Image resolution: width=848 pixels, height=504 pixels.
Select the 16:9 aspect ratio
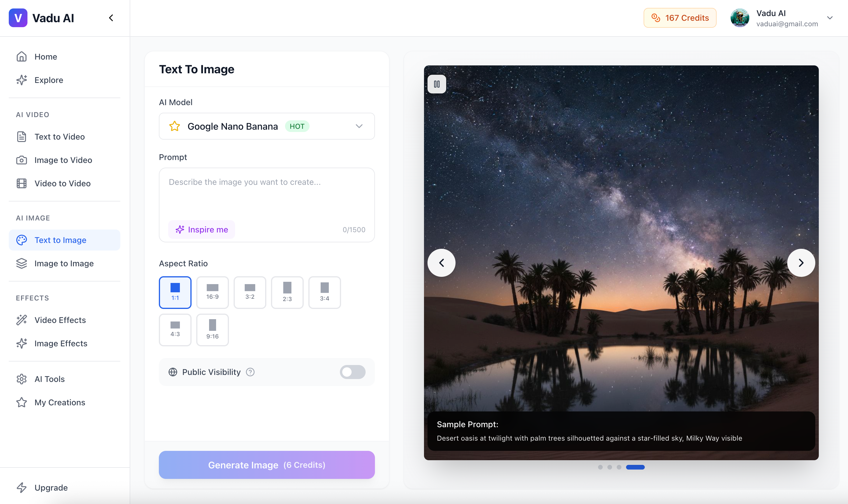pos(213,292)
